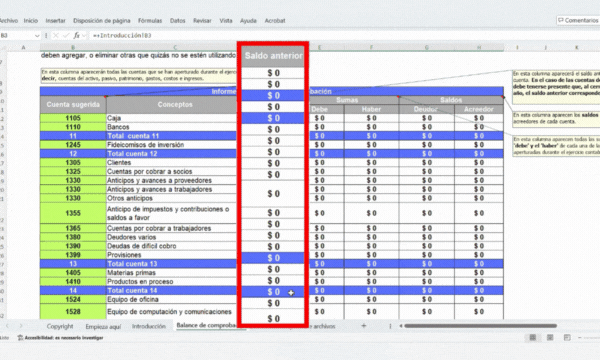Select the Caja concept cell
This screenshot has width=600, height=360.
(172, 118)
